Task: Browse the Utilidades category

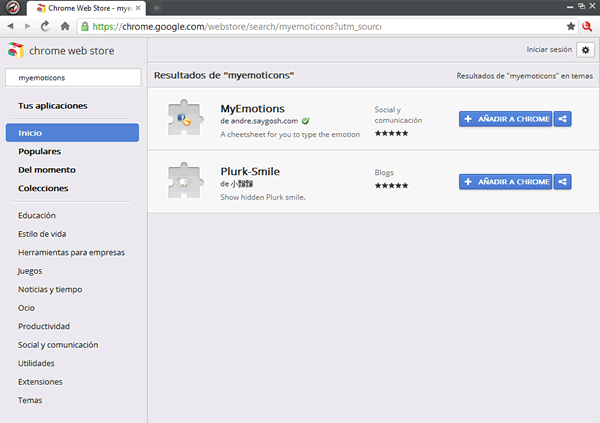Action: (36, 363)
